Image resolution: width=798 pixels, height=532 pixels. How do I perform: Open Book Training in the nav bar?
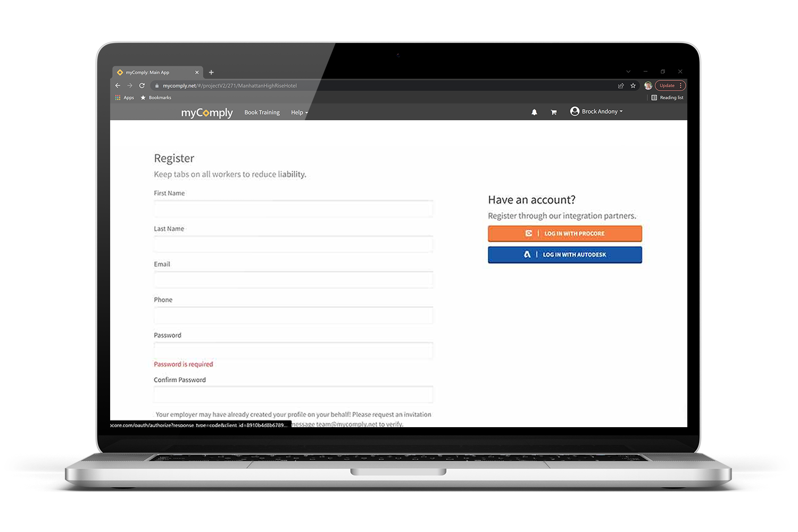pos(262,112)
